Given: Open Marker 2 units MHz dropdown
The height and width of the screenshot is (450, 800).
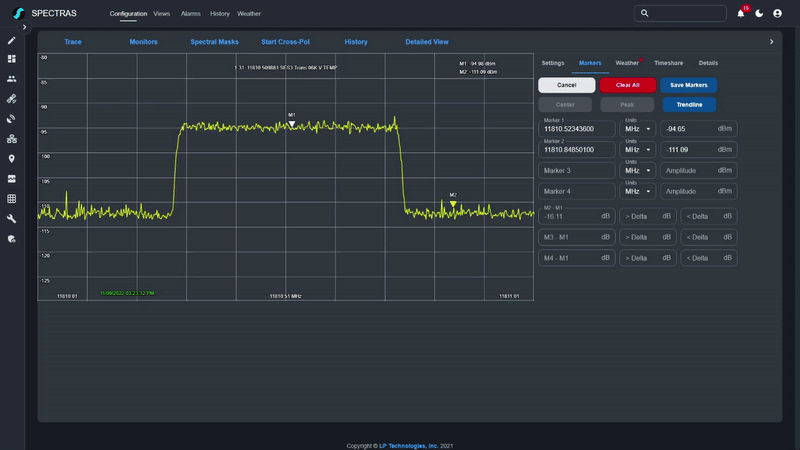Looking at the screenshot, I should tap(638, 149).
